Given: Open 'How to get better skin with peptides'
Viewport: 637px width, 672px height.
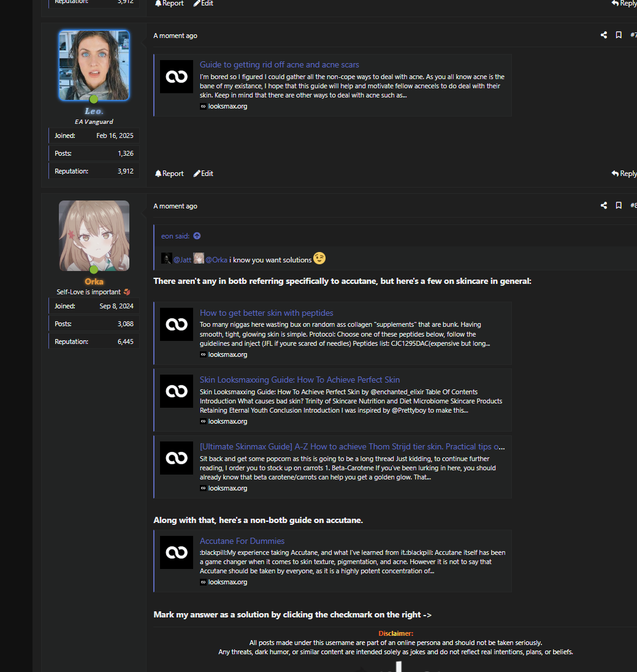Looking at the screenshot, I should (267, 313).
